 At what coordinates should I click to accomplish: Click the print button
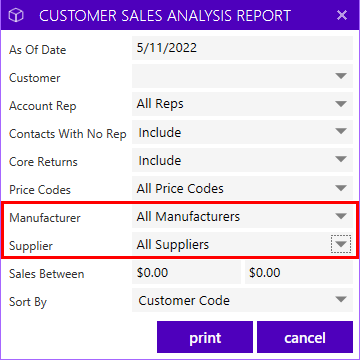pyautogui.click(x=205, y=337)
